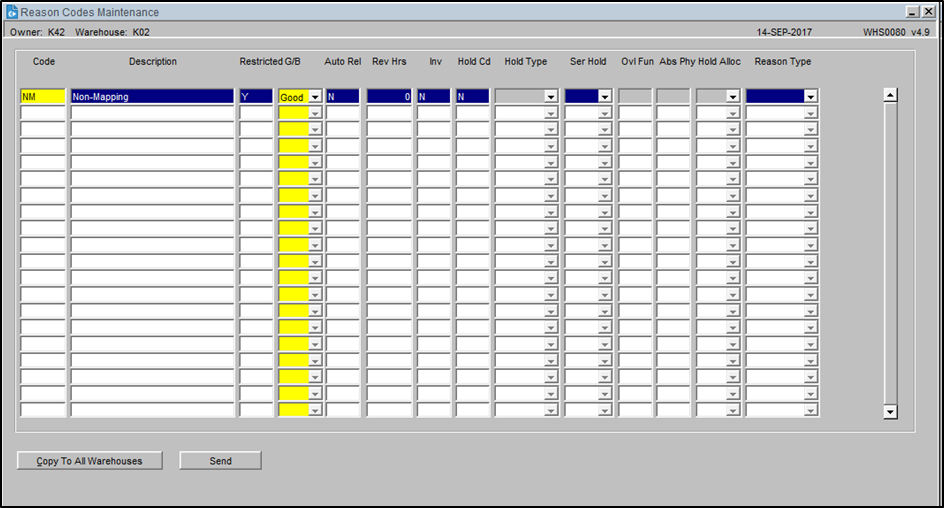Click Rev Hrs field showing 0

[389, 96]
